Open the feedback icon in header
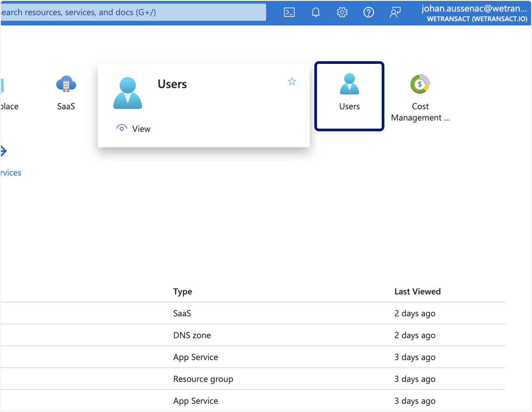This screenshot has width=532, height=412. pyautogui.click(x=395, y=12)
